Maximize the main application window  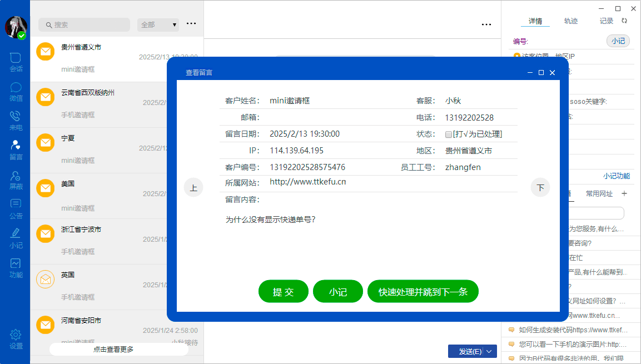[618, 8]
